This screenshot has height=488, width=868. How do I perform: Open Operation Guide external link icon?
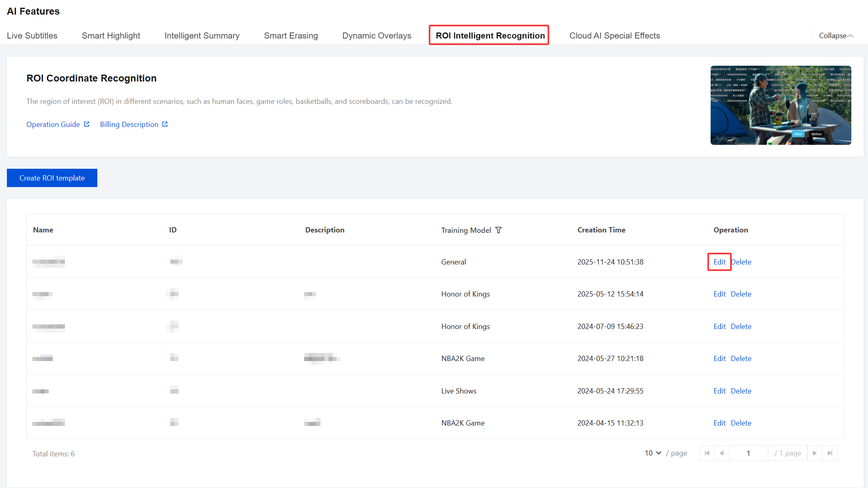point(86,124)
